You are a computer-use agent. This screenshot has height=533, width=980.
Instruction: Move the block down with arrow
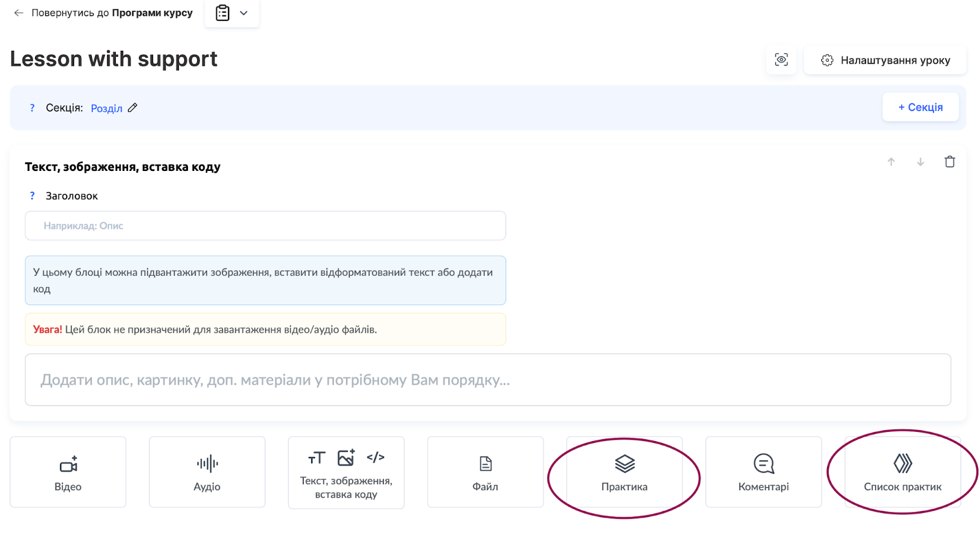point(920,162)
